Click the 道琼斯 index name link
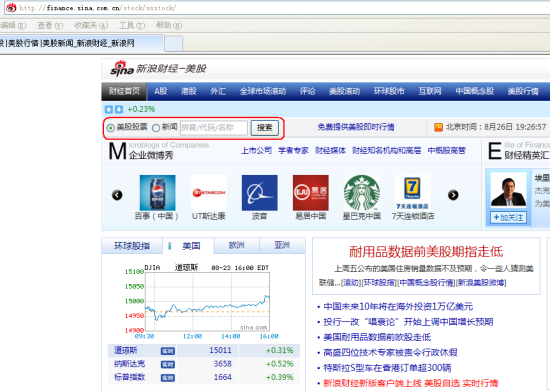Image resolution: width=550 pixels, height=392 pixels. 126,350
